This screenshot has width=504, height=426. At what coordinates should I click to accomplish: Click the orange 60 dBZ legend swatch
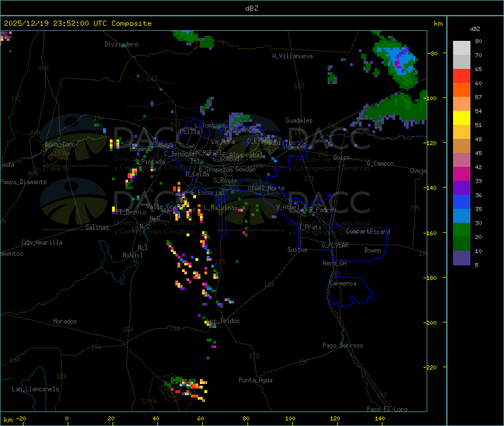point(461,90)
